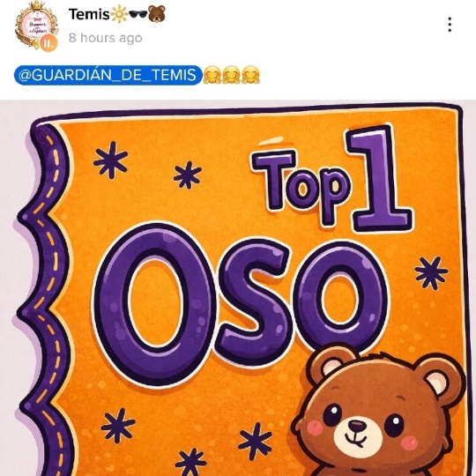Click the '8 hours ago' timestamp

(106, 38)
